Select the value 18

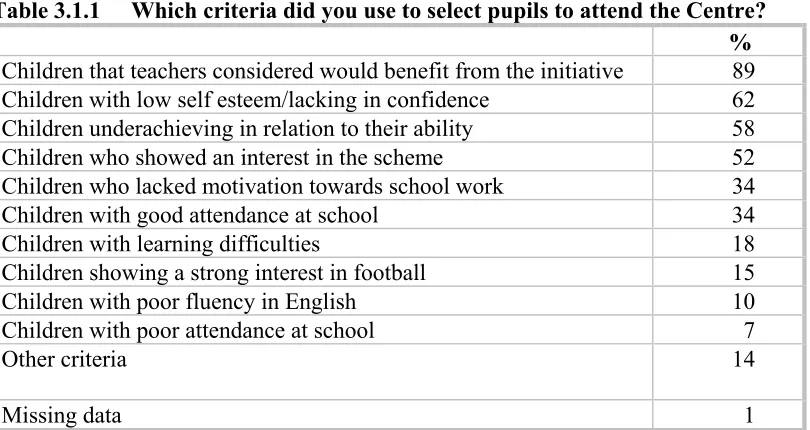point(743,244)
